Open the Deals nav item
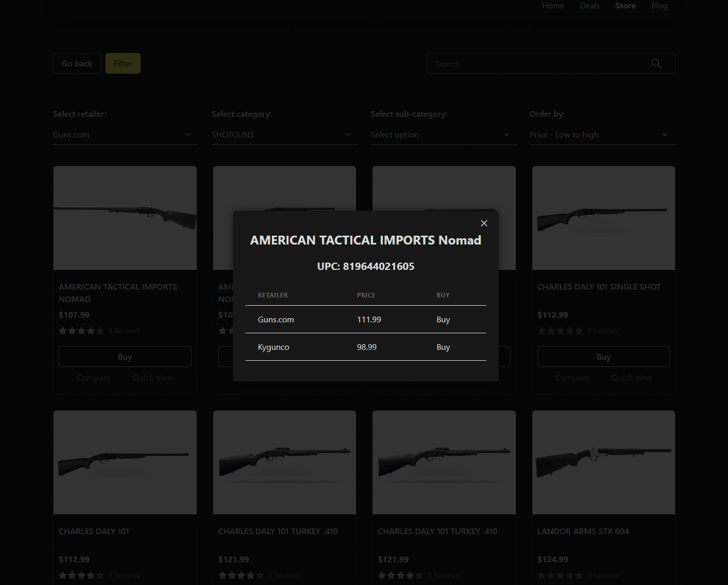This screenshot has height=585, width=728. coord(589,6)
